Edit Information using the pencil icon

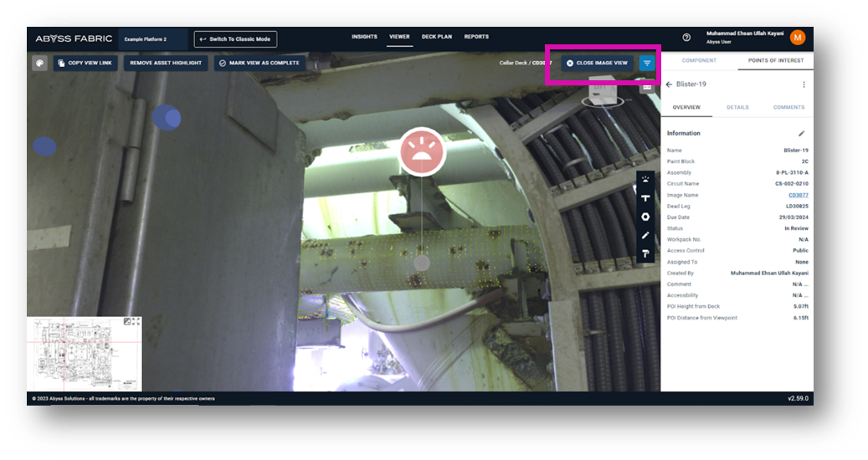(801, 133)
